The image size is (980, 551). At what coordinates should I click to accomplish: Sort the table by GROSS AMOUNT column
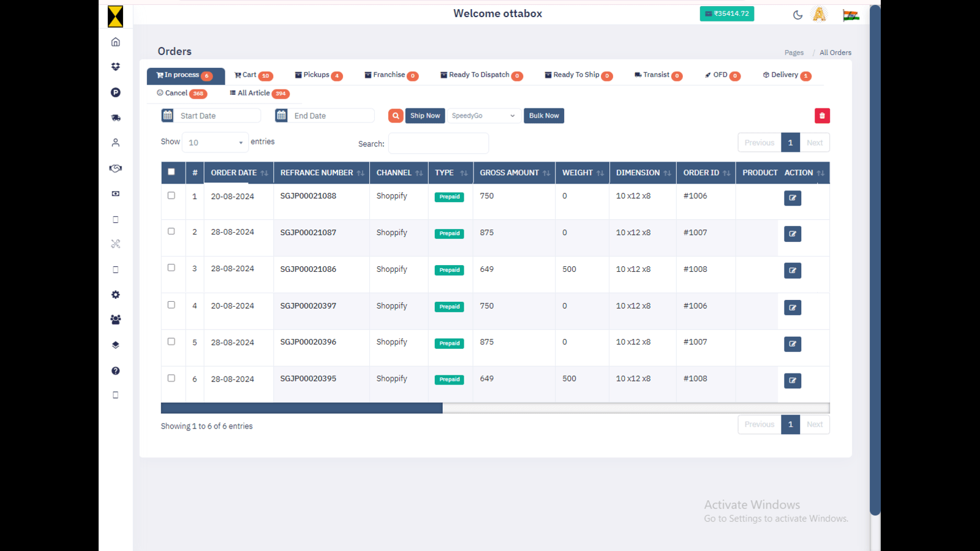[x=510, y=172]
